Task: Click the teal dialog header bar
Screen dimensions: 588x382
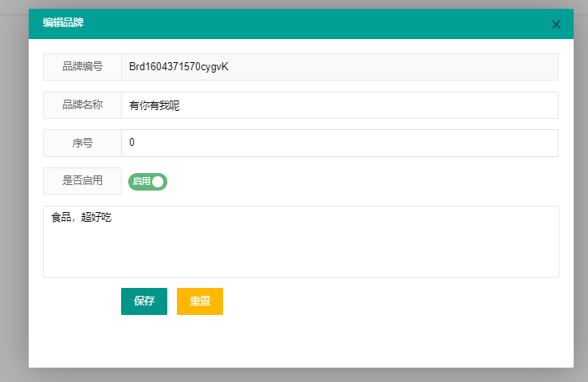Action: click(x=319, y=24)
